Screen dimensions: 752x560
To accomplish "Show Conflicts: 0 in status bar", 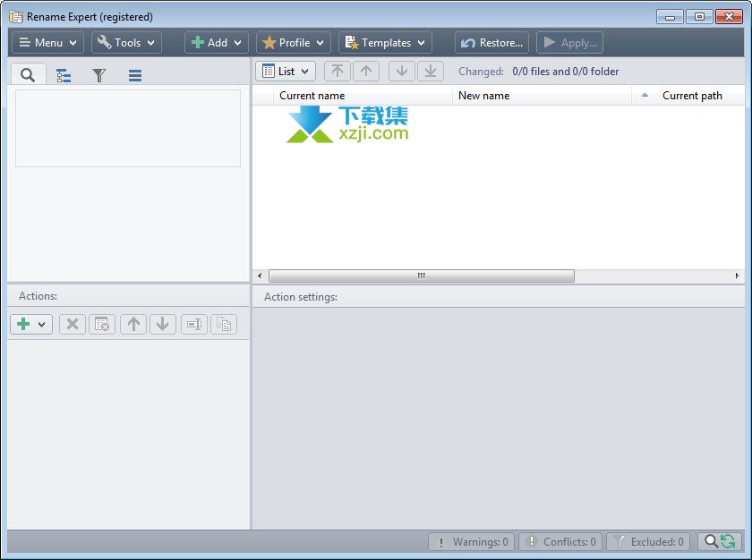I will [x=560, y=542].
